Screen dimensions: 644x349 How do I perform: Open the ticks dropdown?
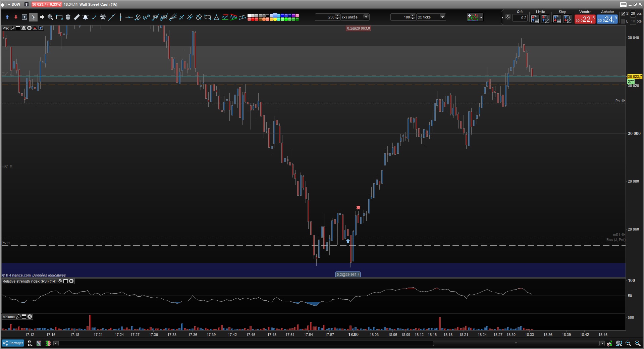442,17
